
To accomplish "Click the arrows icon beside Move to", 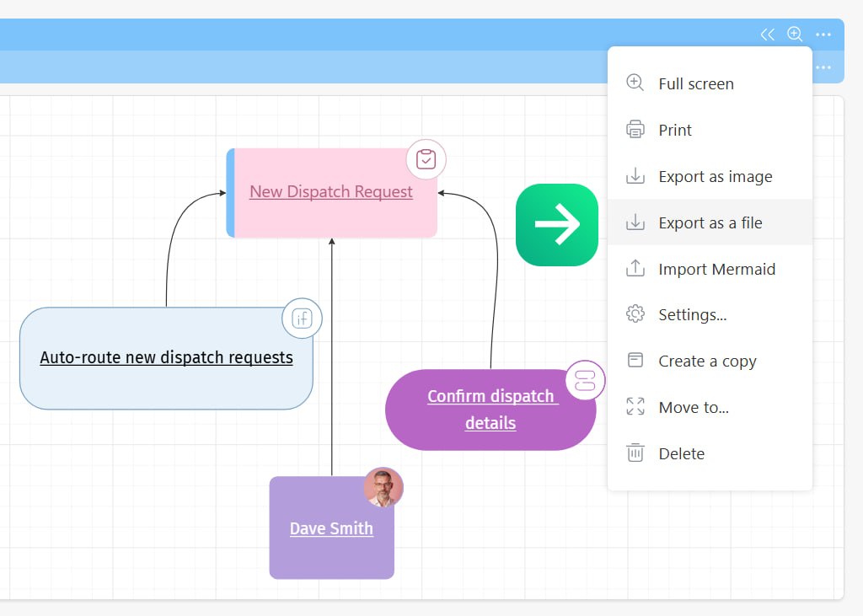I will point(635,406).
